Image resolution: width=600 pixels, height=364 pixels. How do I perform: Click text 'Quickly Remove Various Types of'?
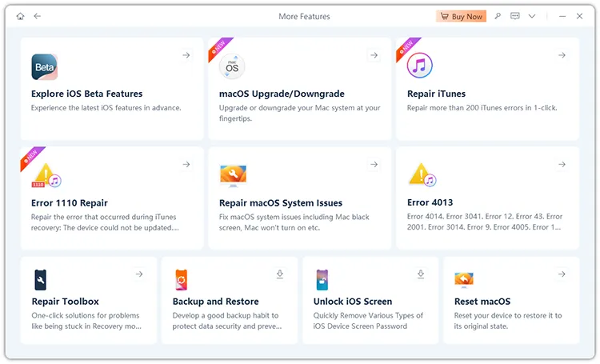[x=368, y=316]
